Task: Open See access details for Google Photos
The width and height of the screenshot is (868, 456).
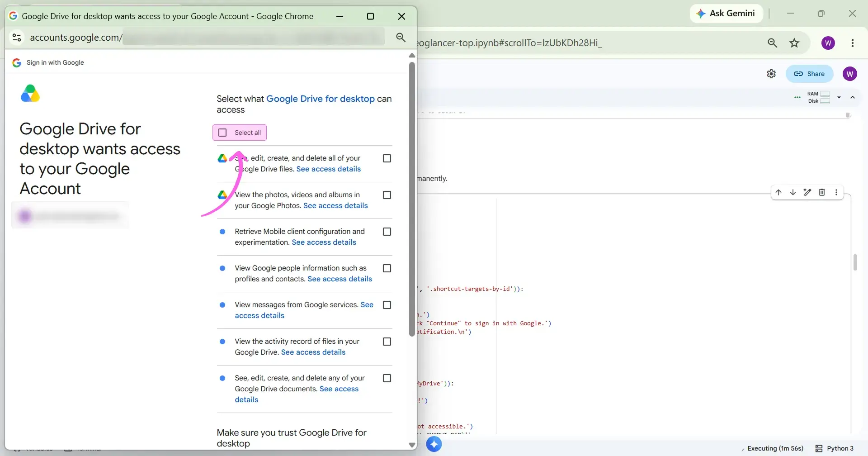Action: click(335, 206)
